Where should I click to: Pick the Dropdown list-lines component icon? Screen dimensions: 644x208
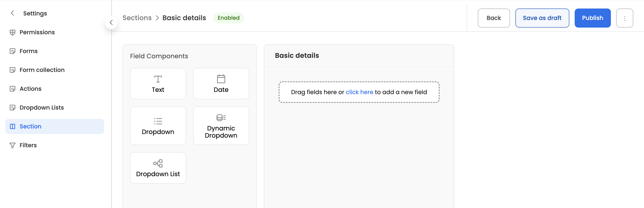[x=158, y=121]
